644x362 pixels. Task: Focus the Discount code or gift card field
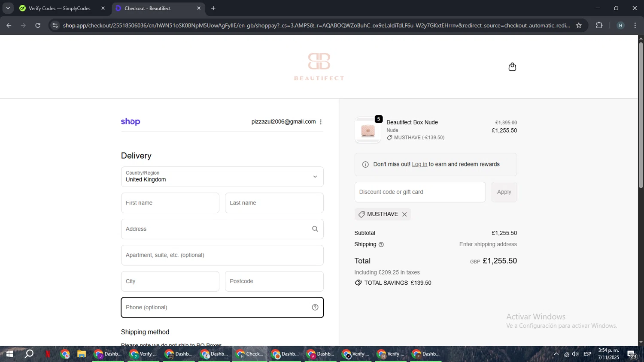point(420,192)
